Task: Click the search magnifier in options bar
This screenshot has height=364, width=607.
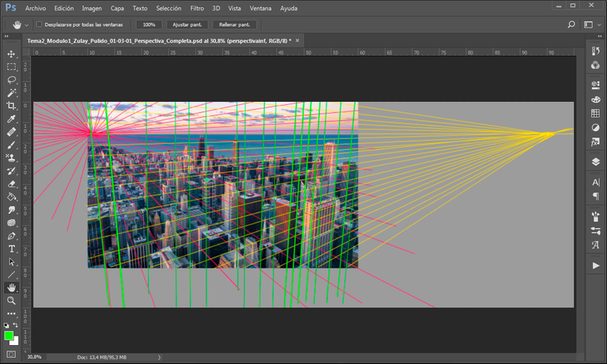Action: click(571, 24)
